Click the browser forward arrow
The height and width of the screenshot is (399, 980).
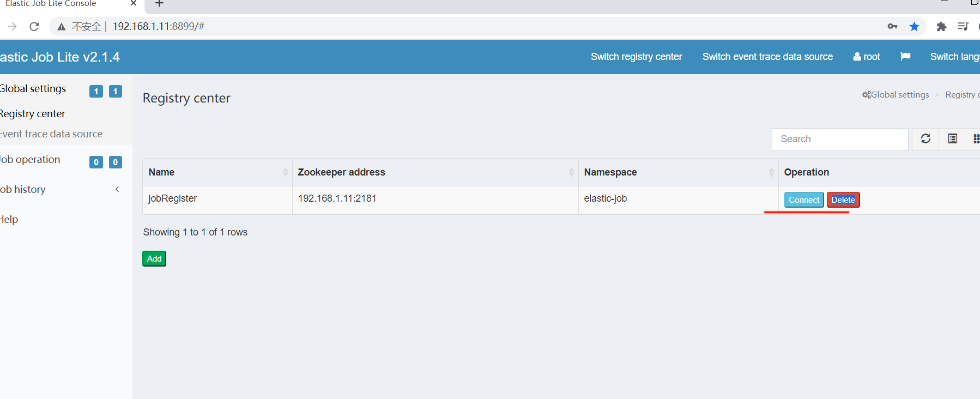click(x=12, y=26)
